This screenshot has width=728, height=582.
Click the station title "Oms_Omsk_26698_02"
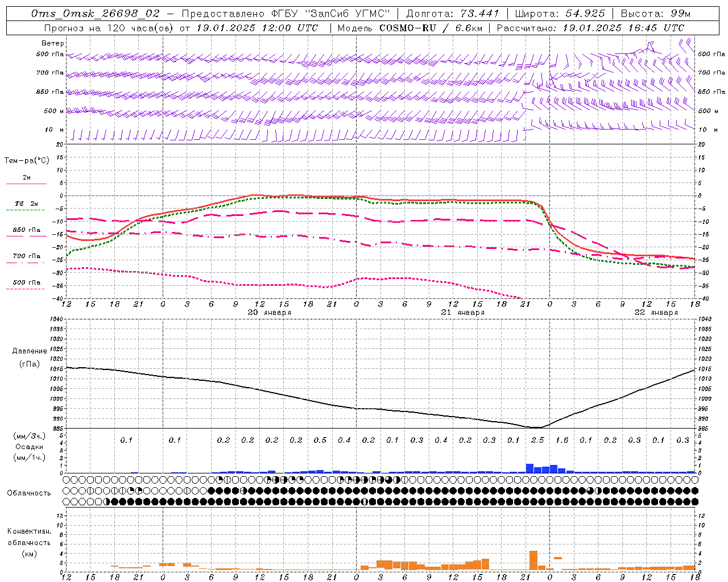[x=96, y=14]
